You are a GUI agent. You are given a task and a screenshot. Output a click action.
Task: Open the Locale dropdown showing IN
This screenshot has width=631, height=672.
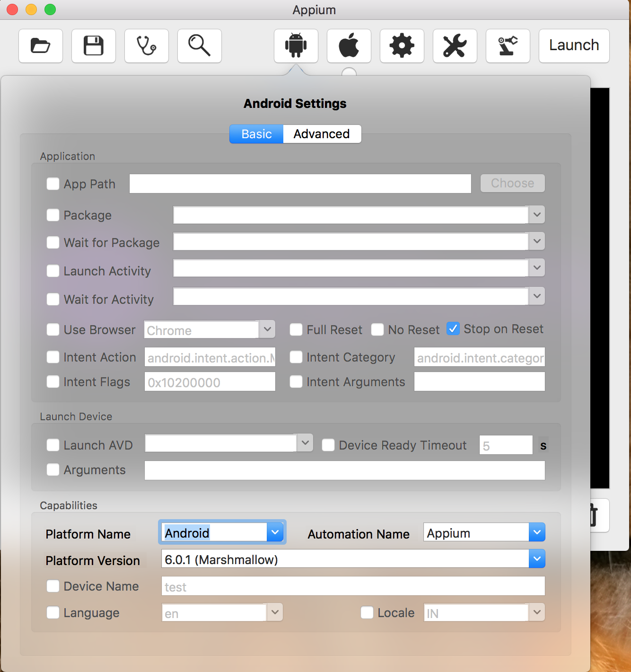pos(537,612)
